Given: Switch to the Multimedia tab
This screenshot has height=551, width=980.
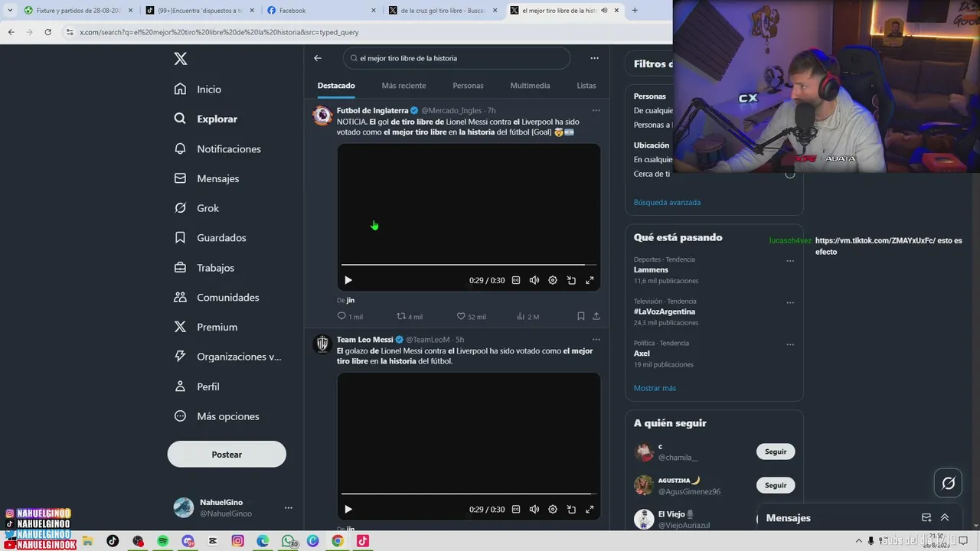Looking at the screenshot, I should pyautogui.click(x=530, y=86).
